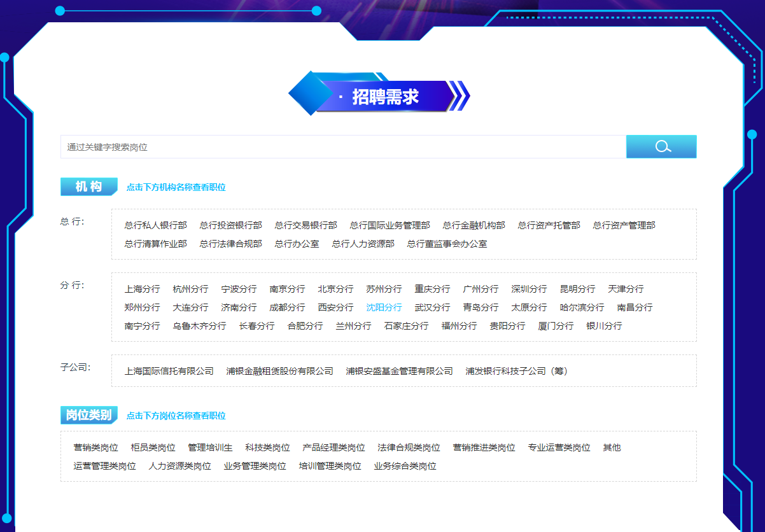This screenshot has width=765, height=532.
Task: Select 浦银安盛基金管理有限公司
Action: tap(400, 371)
